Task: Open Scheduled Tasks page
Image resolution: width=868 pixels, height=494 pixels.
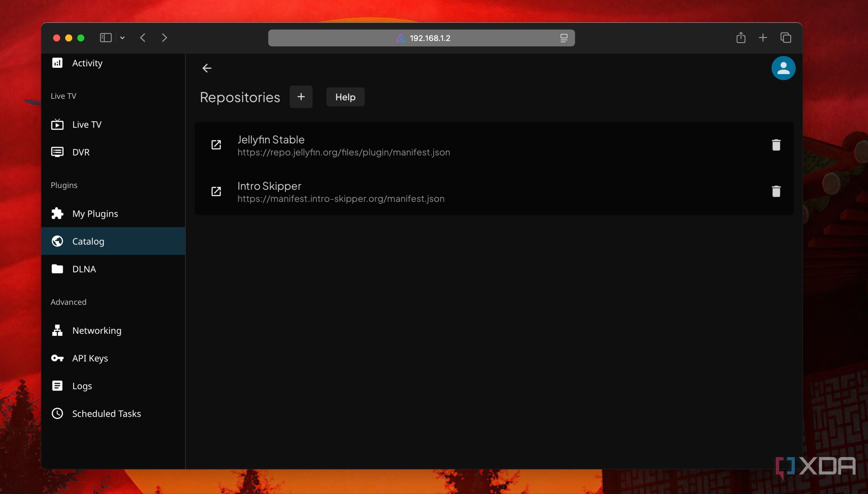Action: pyautogui.click(x=113, y=414)
